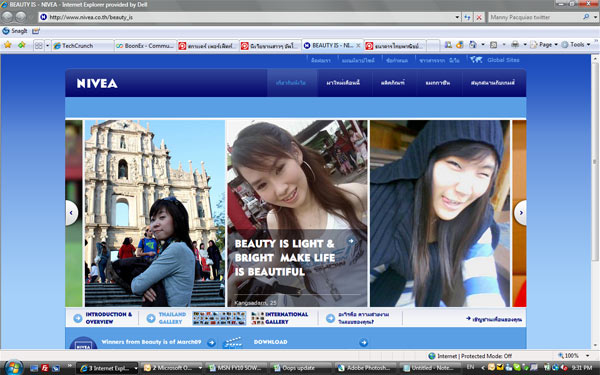600x375 pixels.
Task: Click the Add to Favorites icon
Action: (x=22, y=45)
